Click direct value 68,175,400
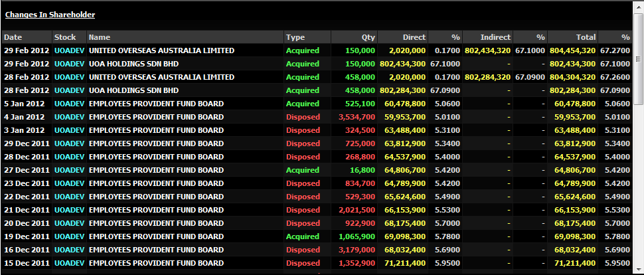Screen dimensions: 644x275 pos(406,223)
